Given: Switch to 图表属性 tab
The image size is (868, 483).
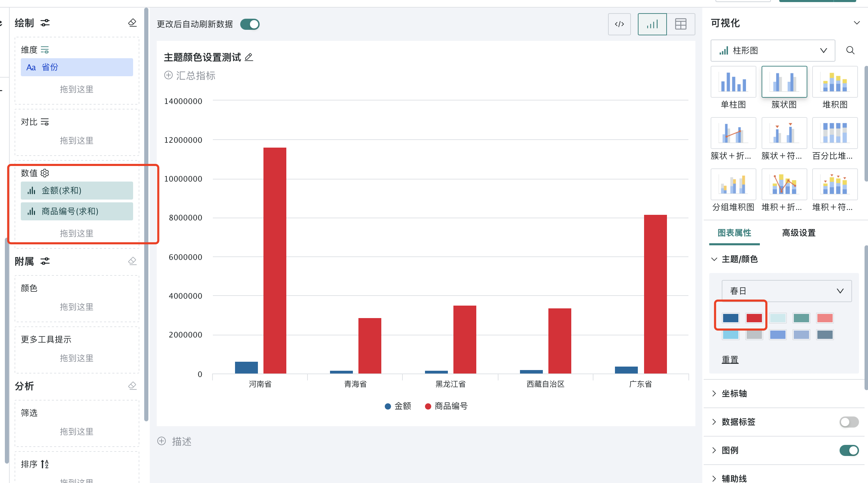Looking at the screenshot, I should pos(735,233).
